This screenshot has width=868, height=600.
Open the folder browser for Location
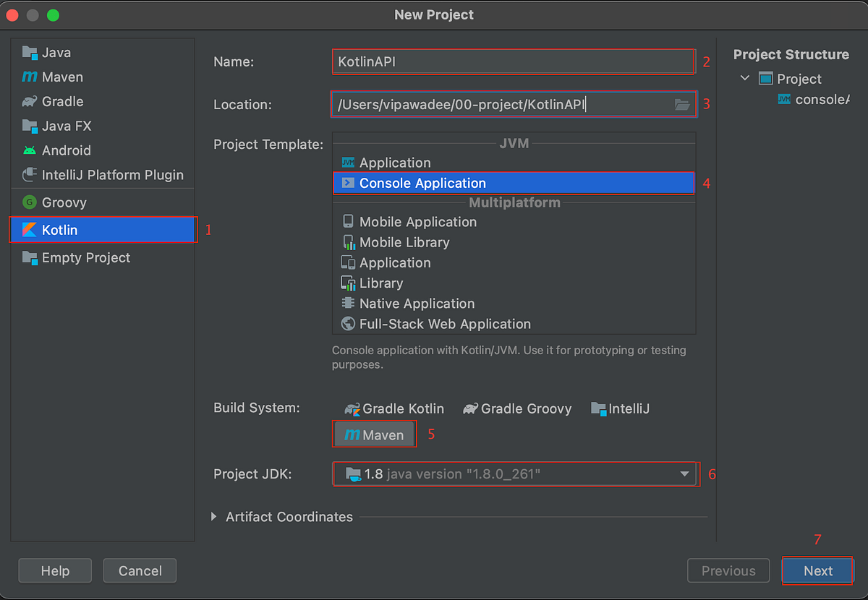tap(681, 104)
